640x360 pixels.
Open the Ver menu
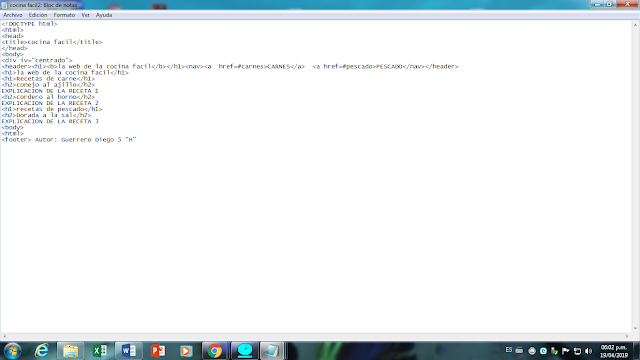(x=85, y=15)
